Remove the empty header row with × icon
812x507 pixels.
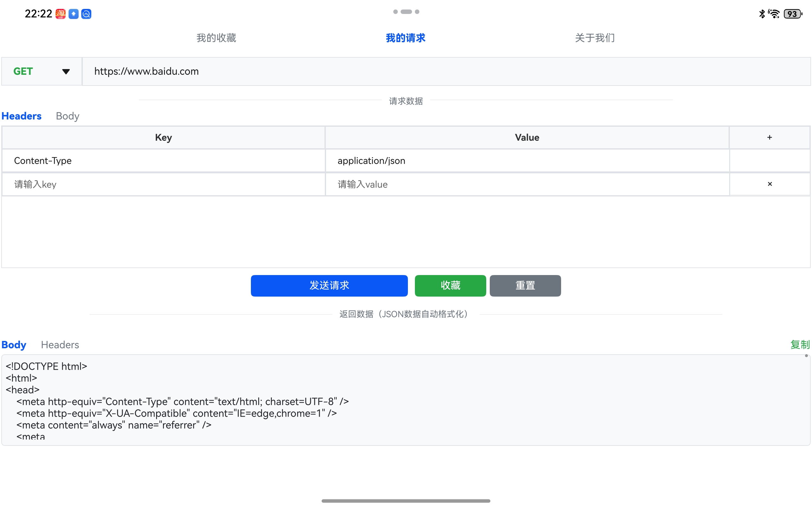[x=769, y=184]
